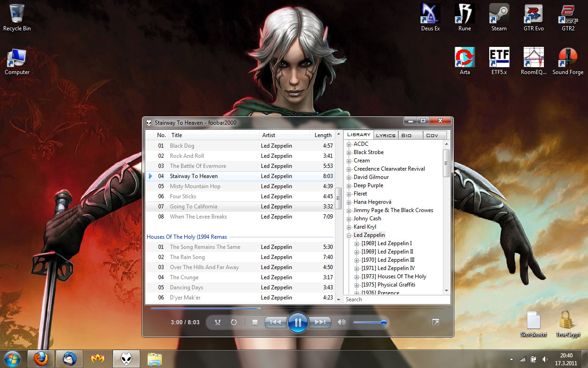Launch the Steam desktop shortcut

[499, 18]
